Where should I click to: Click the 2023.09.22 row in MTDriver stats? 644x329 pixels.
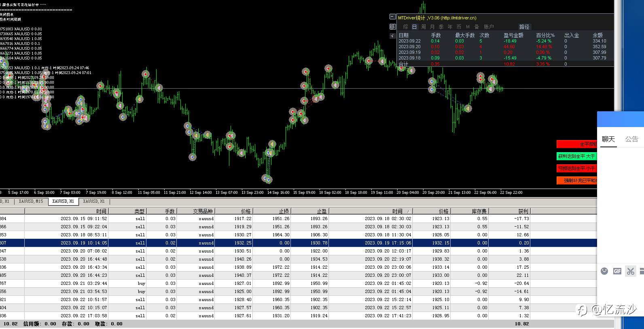point(505,41)
